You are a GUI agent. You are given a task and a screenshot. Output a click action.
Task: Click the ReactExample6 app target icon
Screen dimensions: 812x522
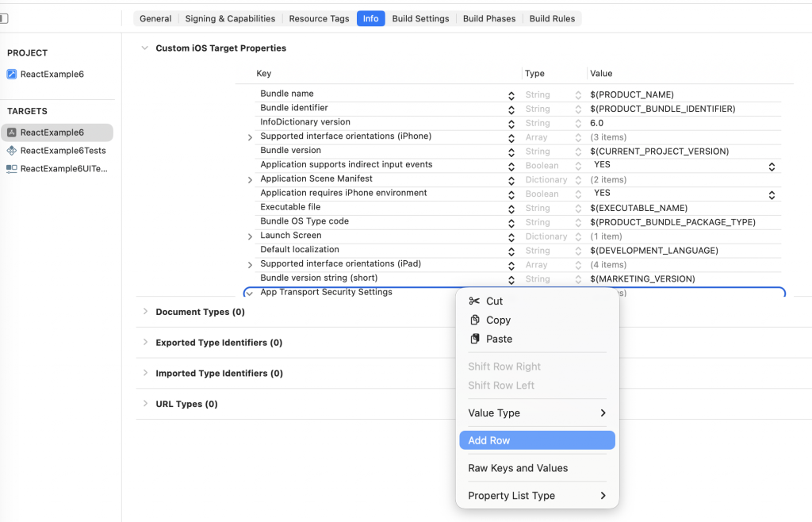click(12, 132)
